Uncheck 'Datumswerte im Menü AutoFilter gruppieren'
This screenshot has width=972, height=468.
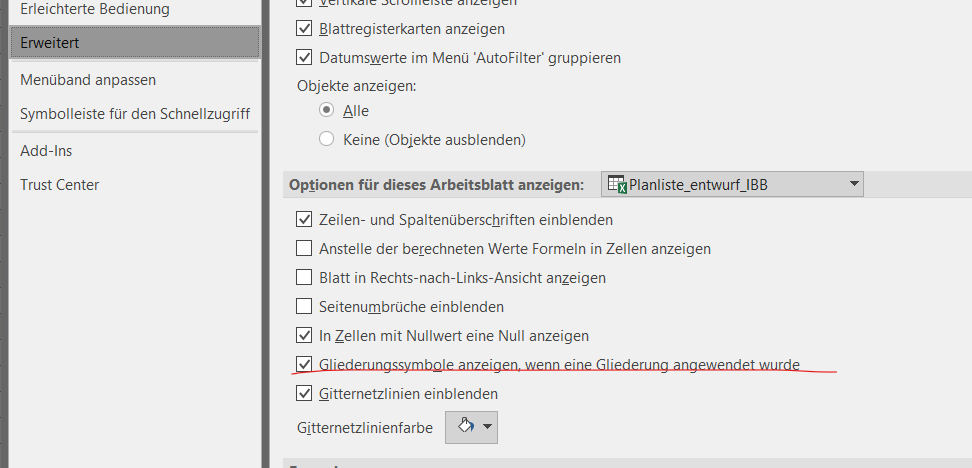pos(305,58)
